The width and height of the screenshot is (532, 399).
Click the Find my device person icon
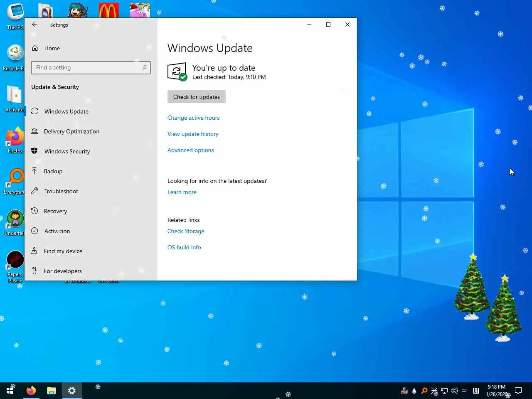coord(34,251)
